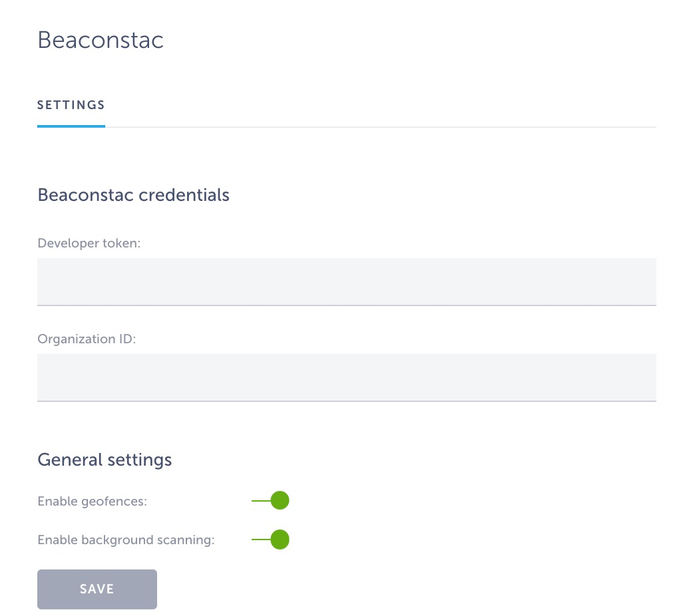Image resolution: width=695 pixels, height=616 pixels.
Task: Select the SETTINGS section label
Action: coord(71,105)
